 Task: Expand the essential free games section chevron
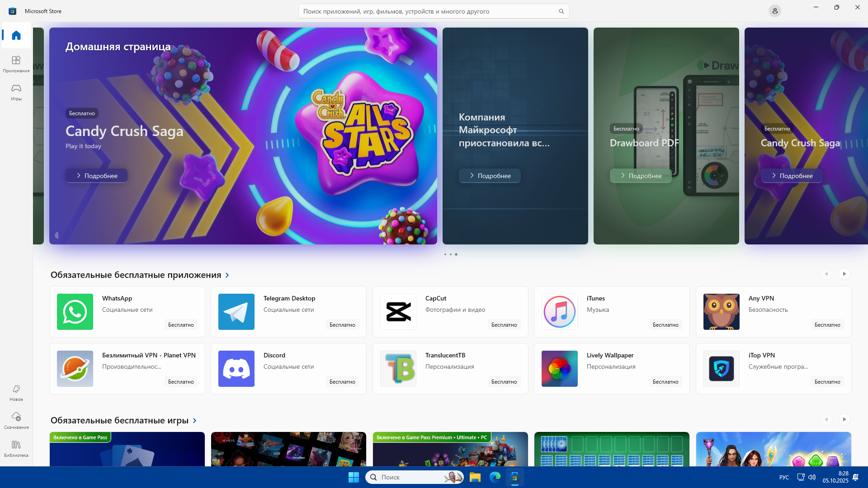195,421
